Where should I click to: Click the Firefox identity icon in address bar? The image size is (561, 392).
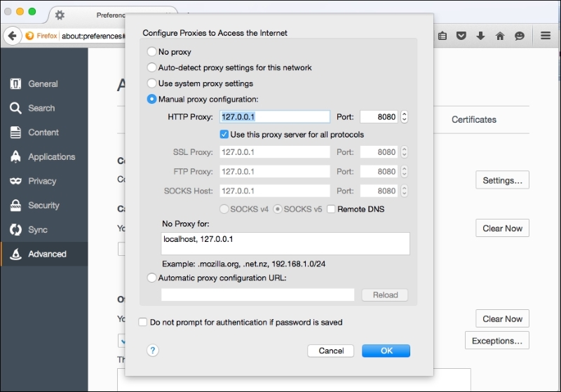pyautogui.click(x=29, y=36)
